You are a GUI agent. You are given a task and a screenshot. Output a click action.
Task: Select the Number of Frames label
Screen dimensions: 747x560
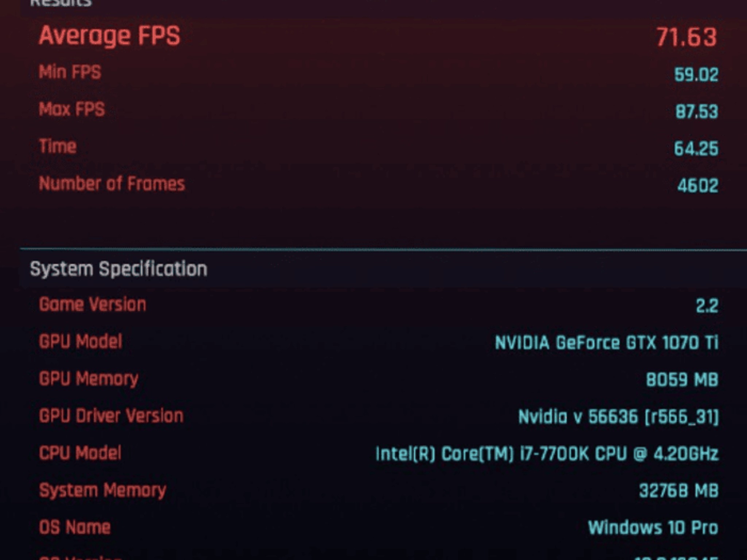point(112,184)
